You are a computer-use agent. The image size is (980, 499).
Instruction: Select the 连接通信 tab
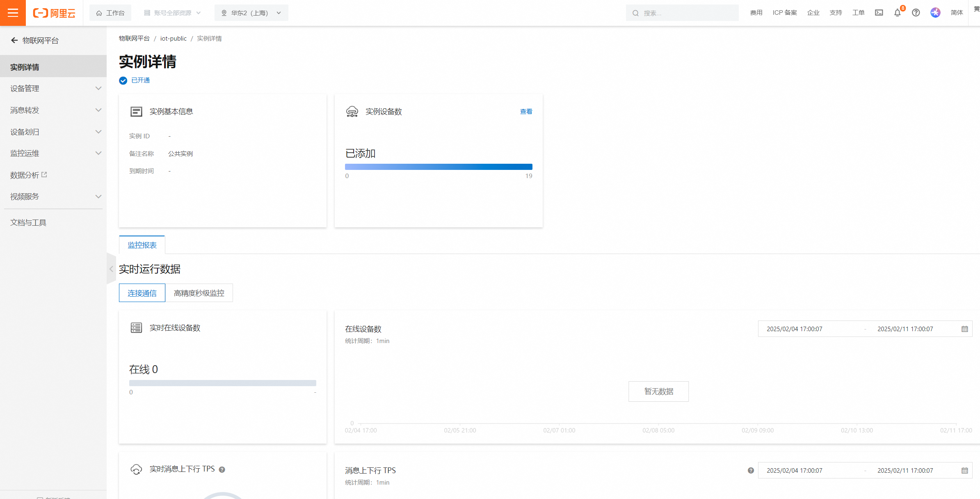(x=142, y=293)
